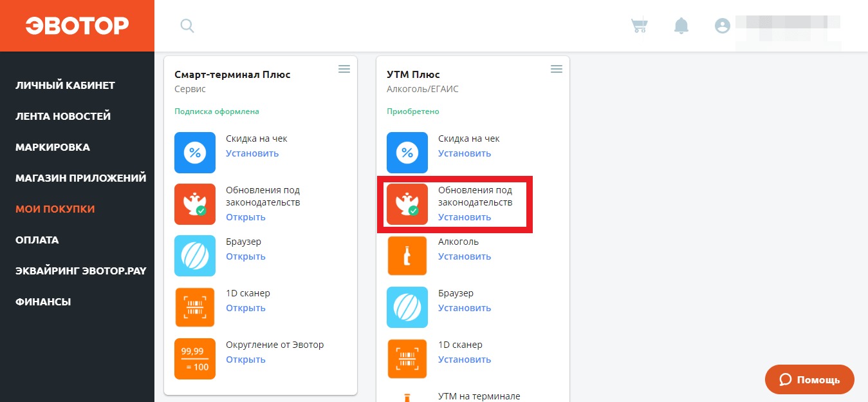Viewport: 868px width, 402px height.
Task: Install the Алкоголь app
Action: [x=465, y=256]
